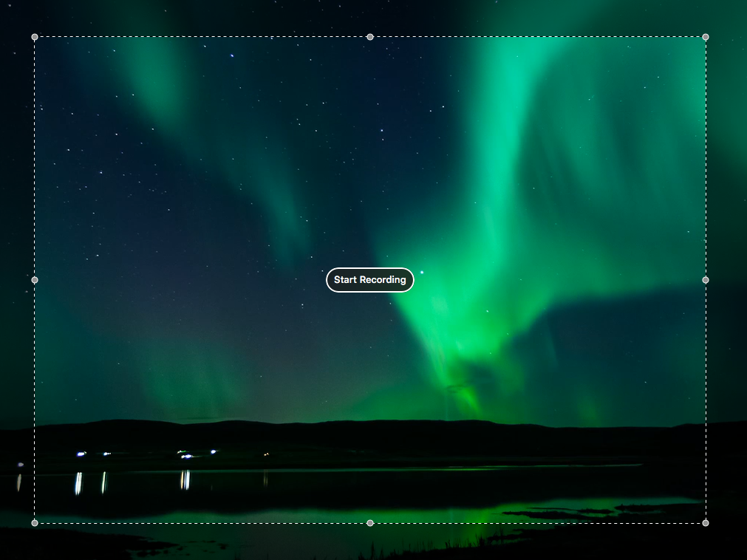Click the bottom-left corner selection handle
Image resolution: width=747 pixels, height=560 pixels.
(x=35, y=523)
